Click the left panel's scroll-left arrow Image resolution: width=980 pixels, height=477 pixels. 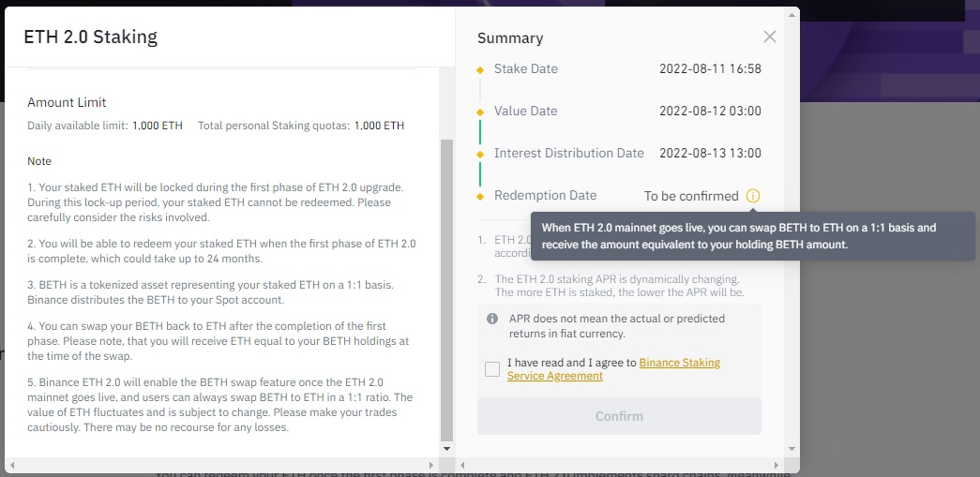coord(11,465)
